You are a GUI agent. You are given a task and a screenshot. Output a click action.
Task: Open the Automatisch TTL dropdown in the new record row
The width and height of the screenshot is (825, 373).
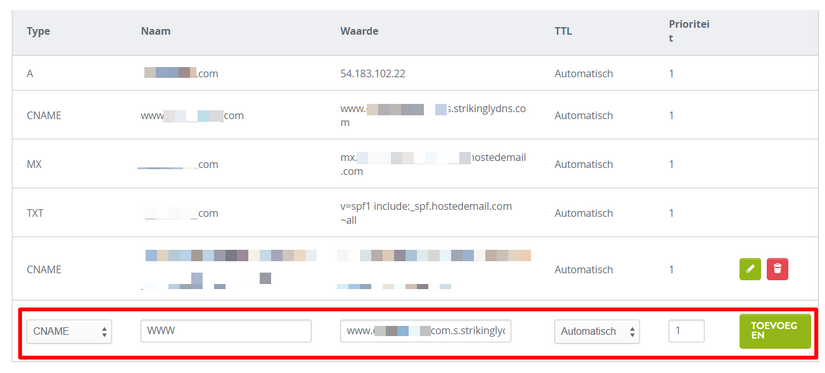597,331
